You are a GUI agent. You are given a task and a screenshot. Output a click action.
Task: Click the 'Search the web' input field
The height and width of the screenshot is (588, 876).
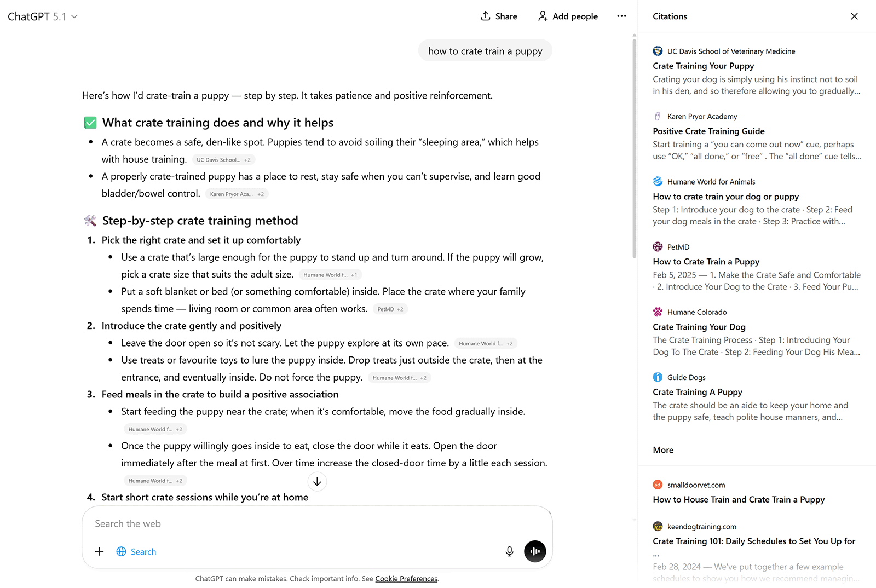219,523
